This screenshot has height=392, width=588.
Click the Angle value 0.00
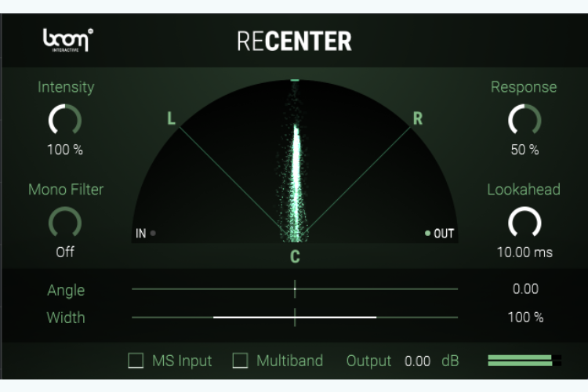525,289
